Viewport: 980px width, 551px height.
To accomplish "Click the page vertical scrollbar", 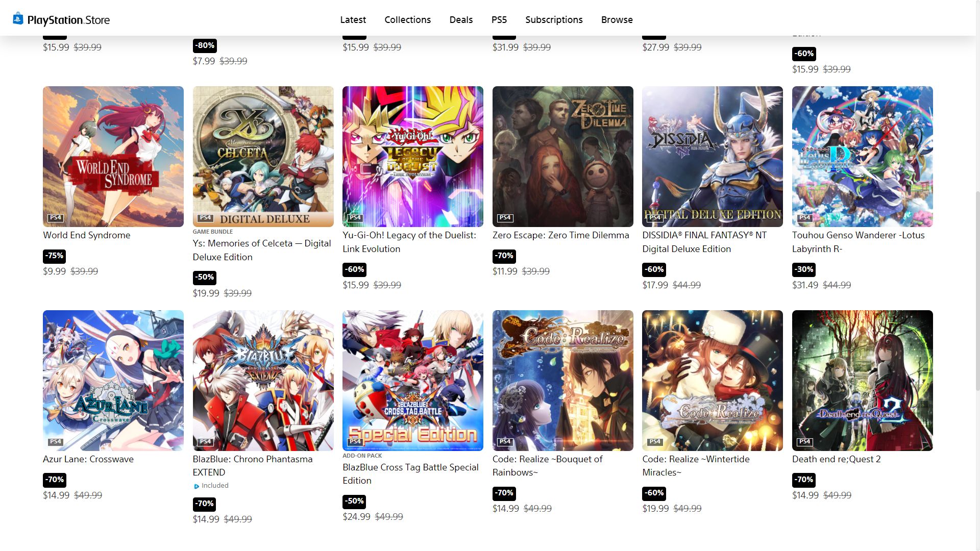I will 977,291.
